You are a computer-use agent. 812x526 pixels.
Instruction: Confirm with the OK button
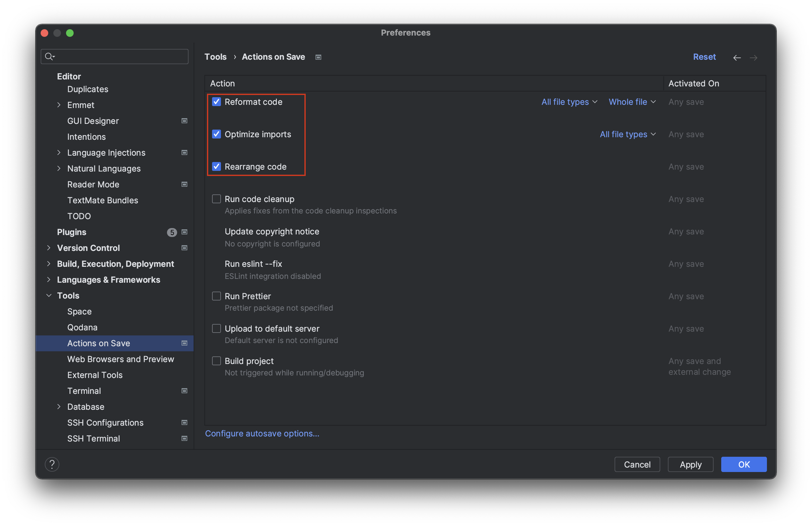(744, 464)
